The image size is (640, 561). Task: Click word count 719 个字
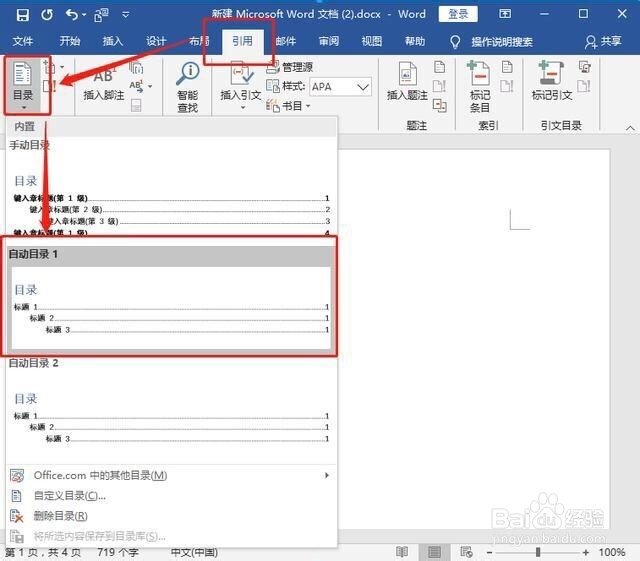click(x=118, y=553)
